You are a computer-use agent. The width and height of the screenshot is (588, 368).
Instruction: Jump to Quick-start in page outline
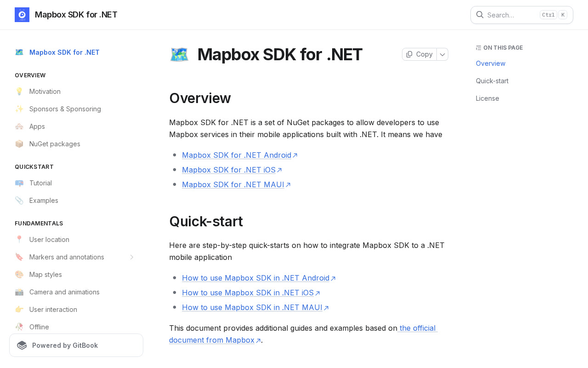(x=492, y=81)
